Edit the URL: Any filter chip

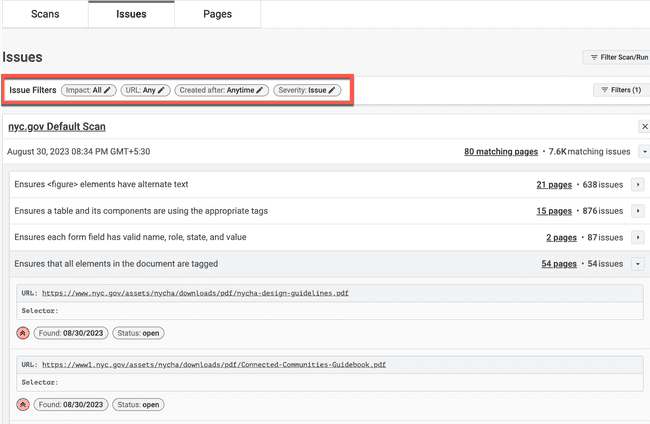tap(144, 90)
